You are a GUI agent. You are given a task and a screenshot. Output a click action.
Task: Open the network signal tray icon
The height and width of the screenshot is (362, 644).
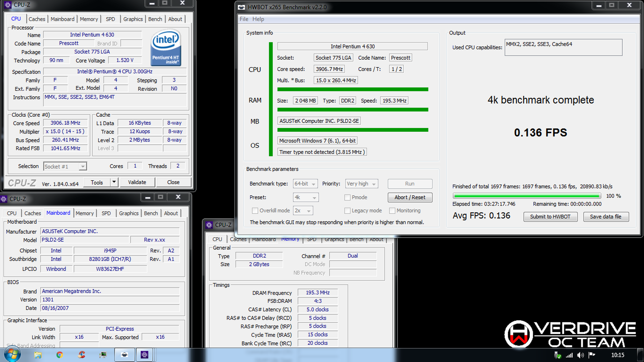[569, 355]
